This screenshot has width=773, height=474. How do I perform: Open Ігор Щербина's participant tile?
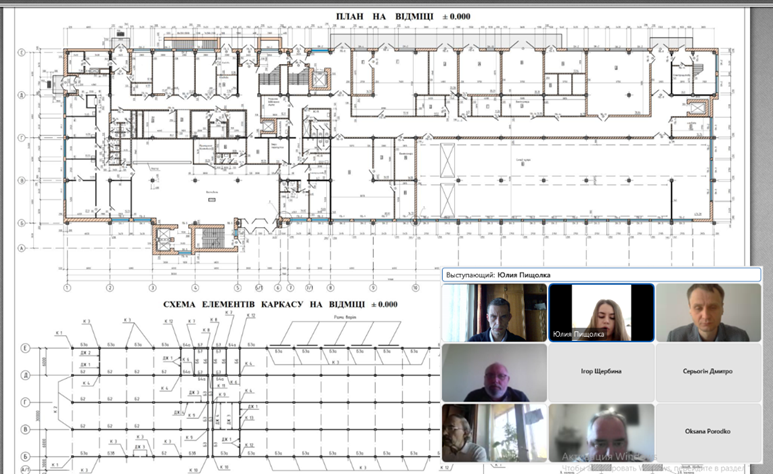tap(601, 372)
